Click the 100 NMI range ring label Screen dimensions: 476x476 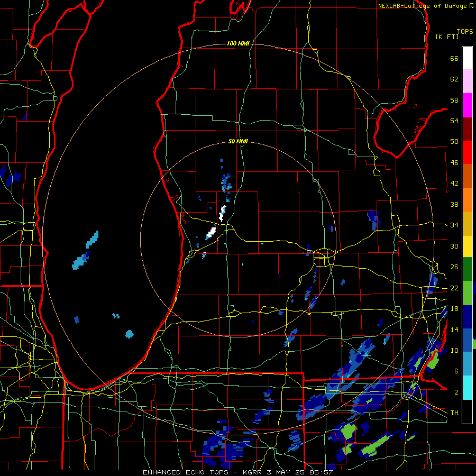click(238, 44)
